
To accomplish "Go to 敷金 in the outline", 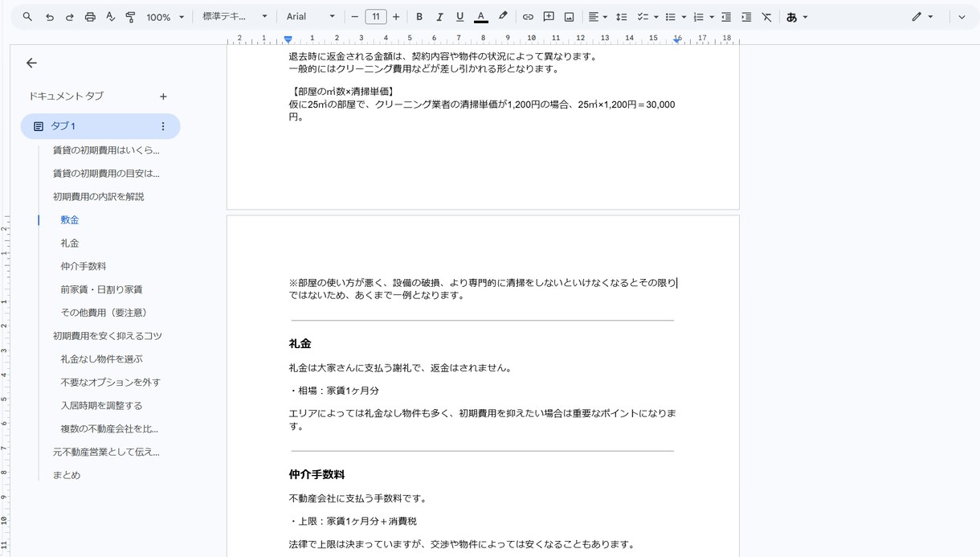I will [70, 220].
